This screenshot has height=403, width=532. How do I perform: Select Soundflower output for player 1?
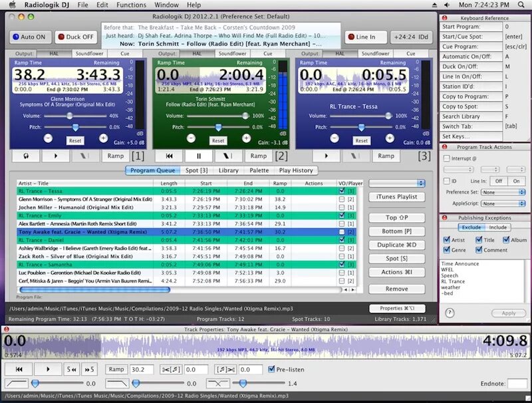90,54
